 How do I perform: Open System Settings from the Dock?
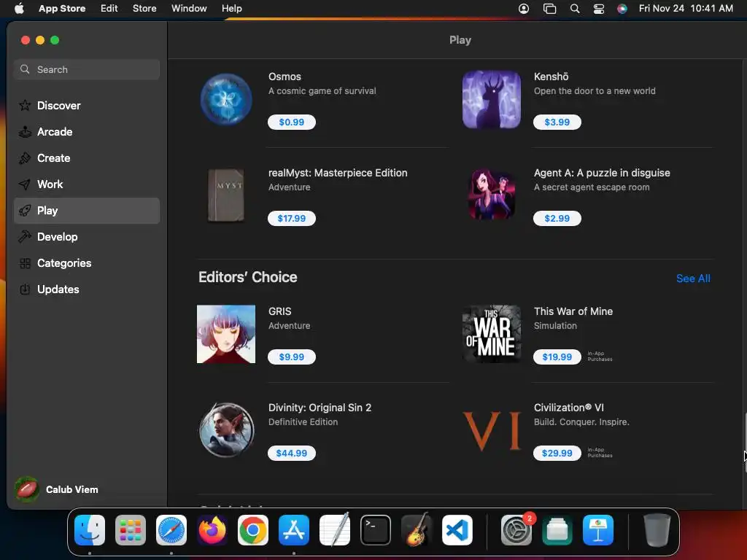point(517,530)
